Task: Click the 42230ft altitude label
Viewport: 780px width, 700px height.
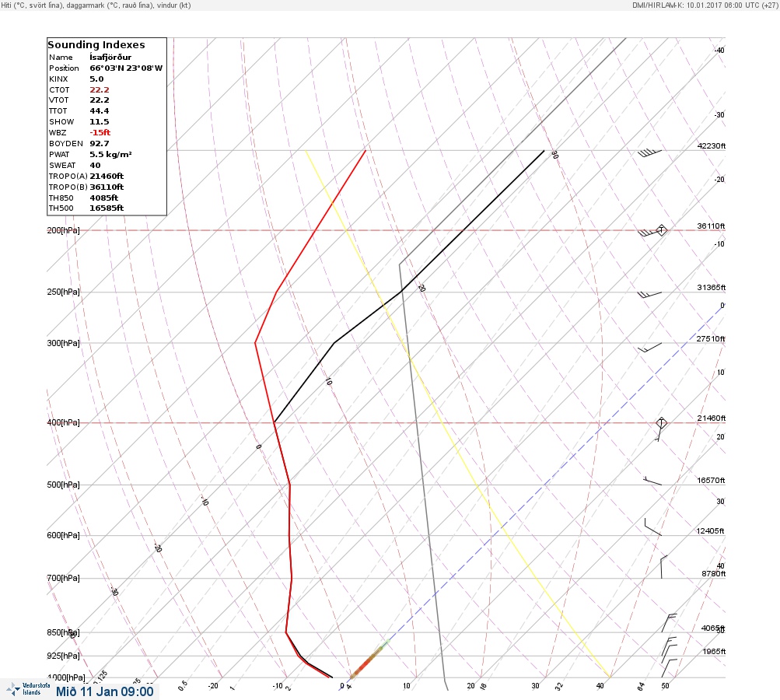Action: coord(712,145)
